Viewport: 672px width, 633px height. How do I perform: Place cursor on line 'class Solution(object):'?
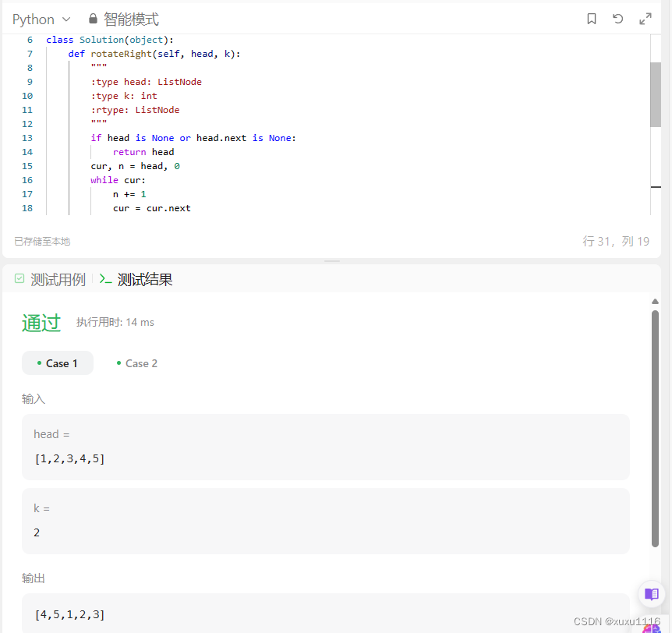[110, 40]
